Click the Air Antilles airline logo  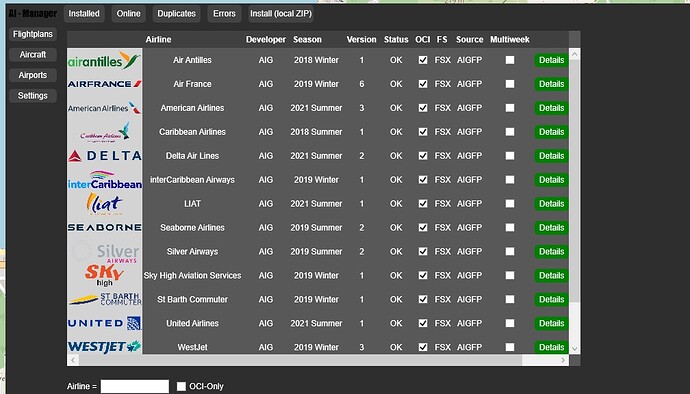[x=104, y=60]
